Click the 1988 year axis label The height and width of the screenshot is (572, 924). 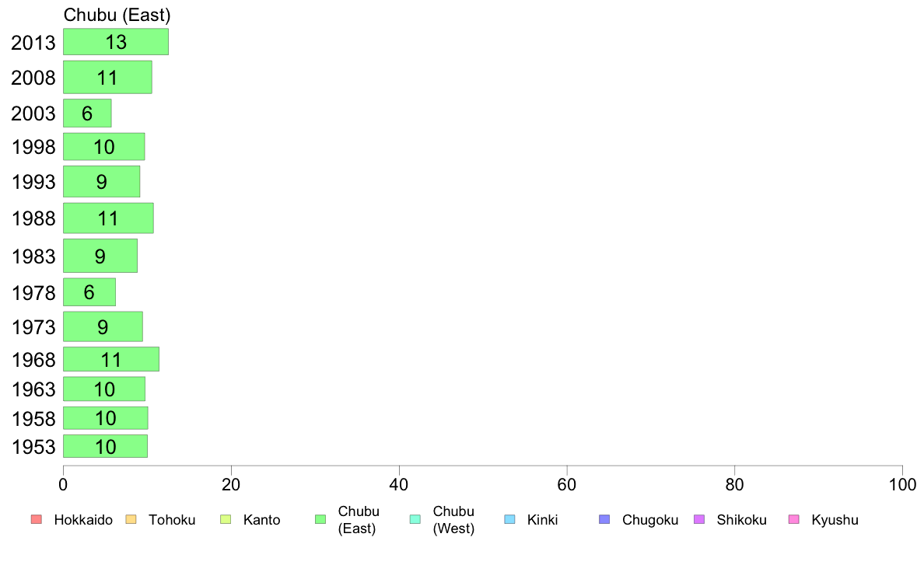tap(33, 218)
